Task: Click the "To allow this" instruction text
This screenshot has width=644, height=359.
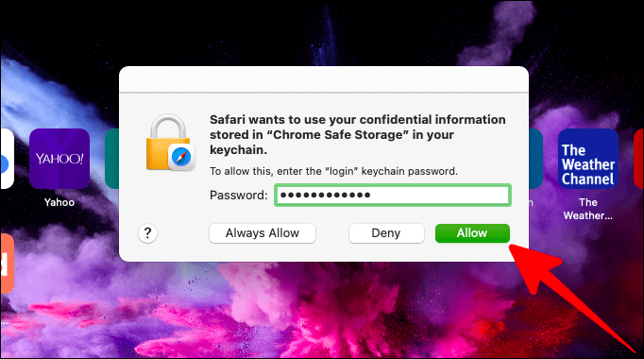Action: [333, 171]
